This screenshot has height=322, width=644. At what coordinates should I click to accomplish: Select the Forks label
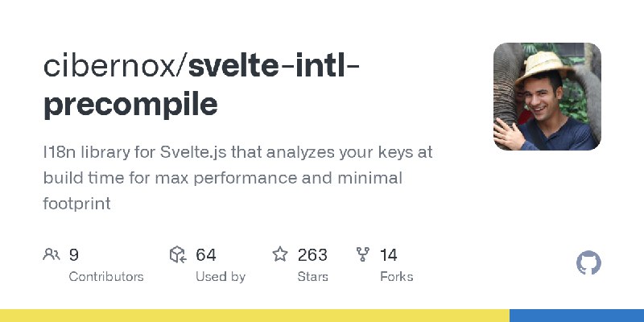(x=396, y=277)
